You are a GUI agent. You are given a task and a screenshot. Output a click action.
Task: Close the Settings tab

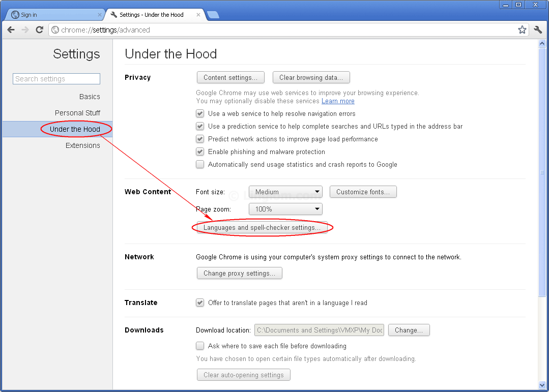click(199, 15)
